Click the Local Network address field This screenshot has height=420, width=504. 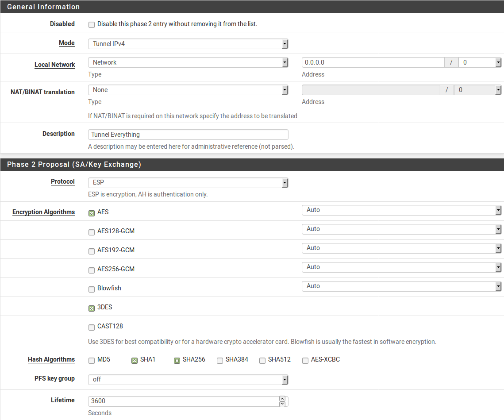(373, 62)
